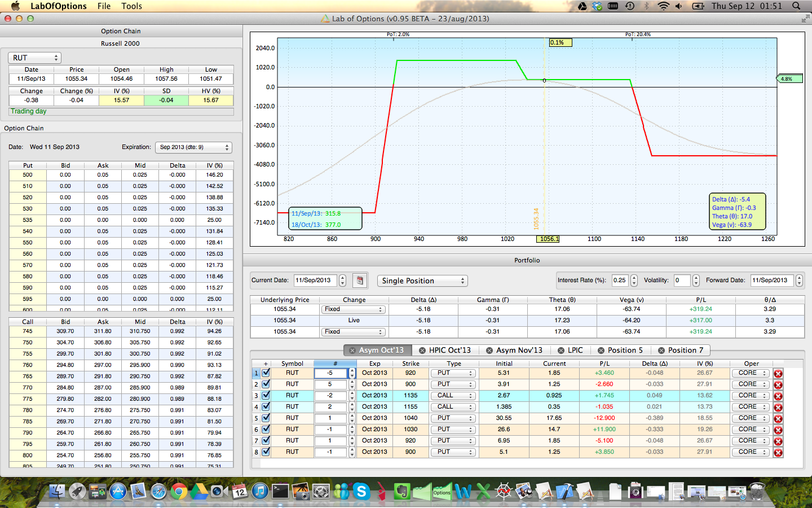Click the plus icon to add a position row
Viewport: 812px width, 508px height.
[x=266, y=364]
